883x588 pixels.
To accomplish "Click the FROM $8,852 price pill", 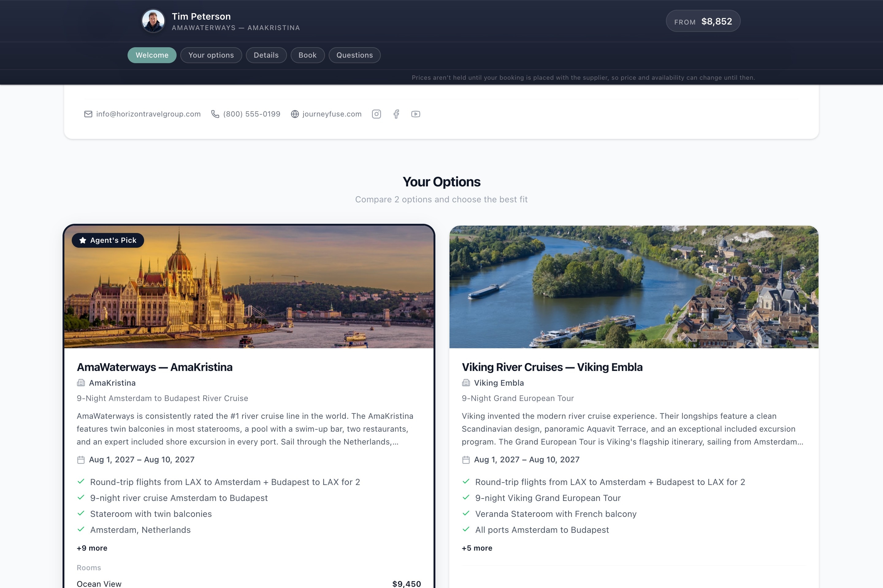I will click(703, 21).
